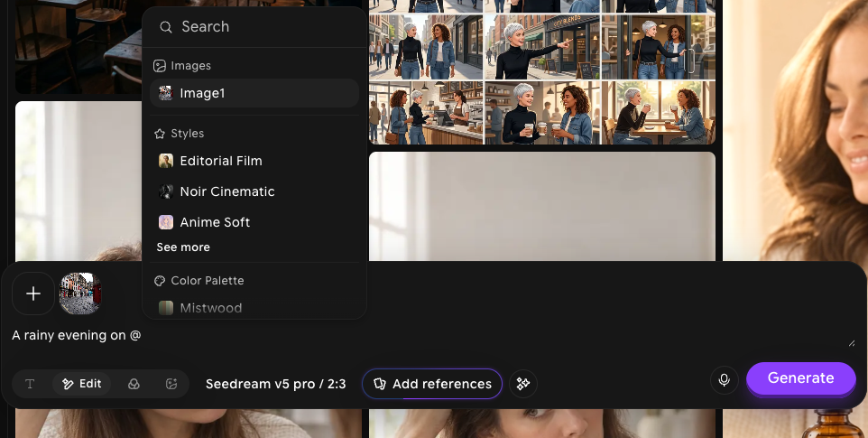Image resolution: width=868 pixels, height=438 pixels.
Task: Click the sparkle enhance prompt icon
Action: [523, 384]
